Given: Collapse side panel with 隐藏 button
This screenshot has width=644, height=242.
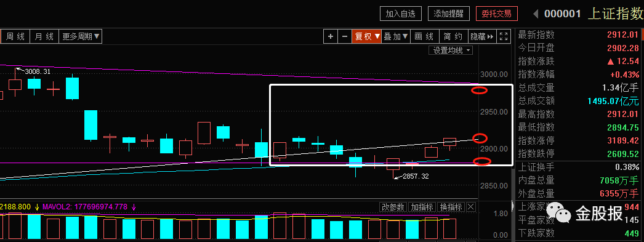Looking at the screenshot, I should pos(482,36).
